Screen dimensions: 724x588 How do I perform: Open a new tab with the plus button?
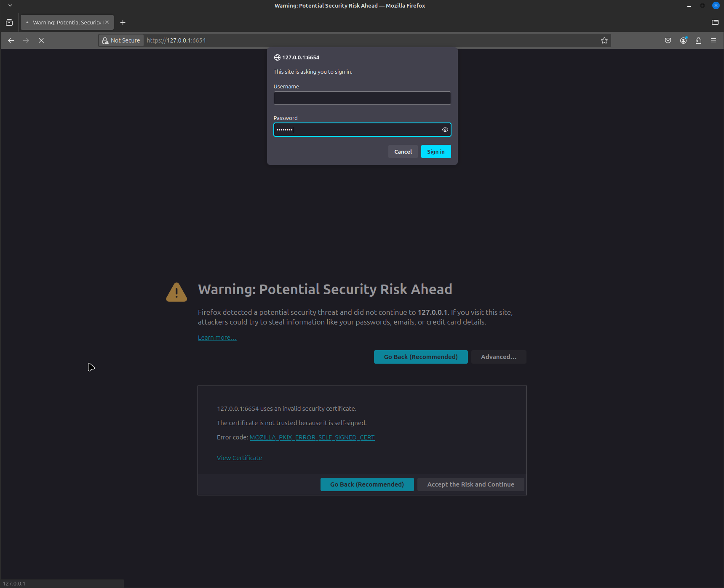(123, 23)
